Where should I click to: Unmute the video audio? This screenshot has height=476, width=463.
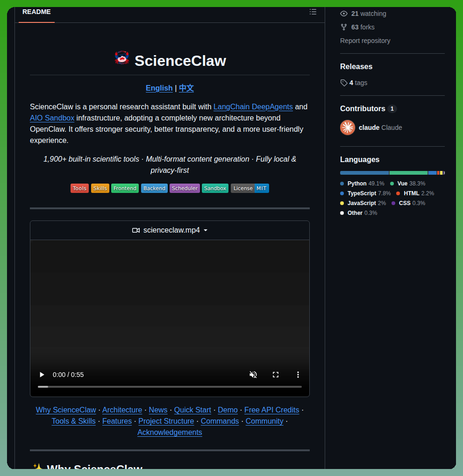253,375
